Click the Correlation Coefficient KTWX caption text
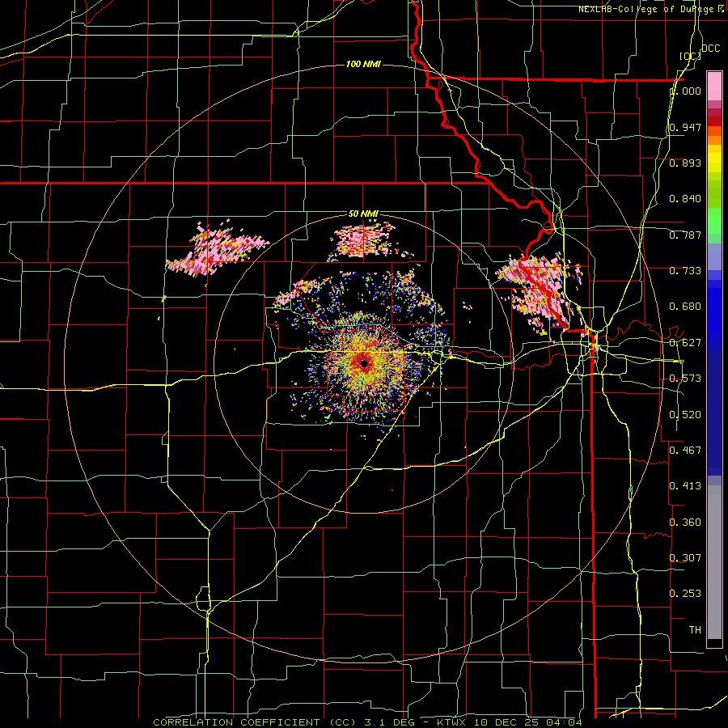This screenshot has height=728, width=728. [x=367, y=722]
